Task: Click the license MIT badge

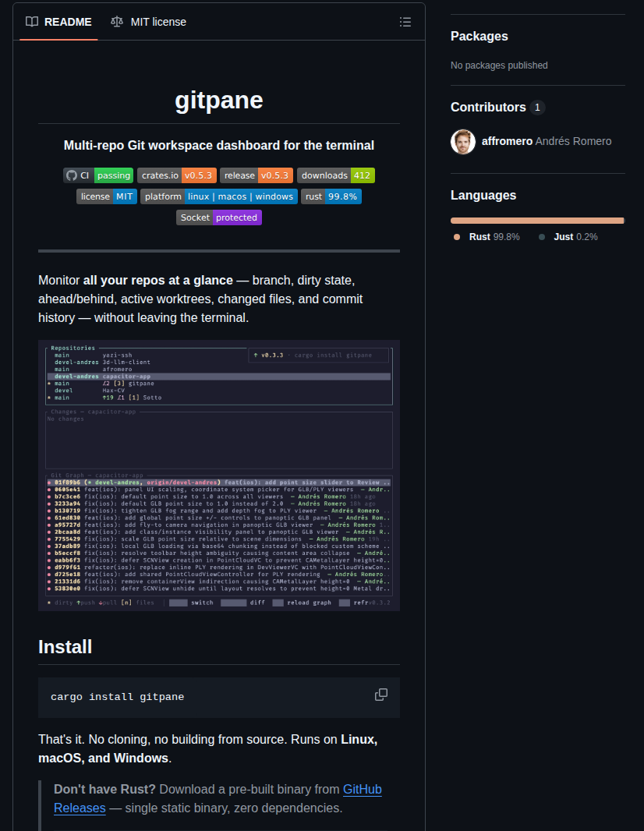Action: coord(107,196)
